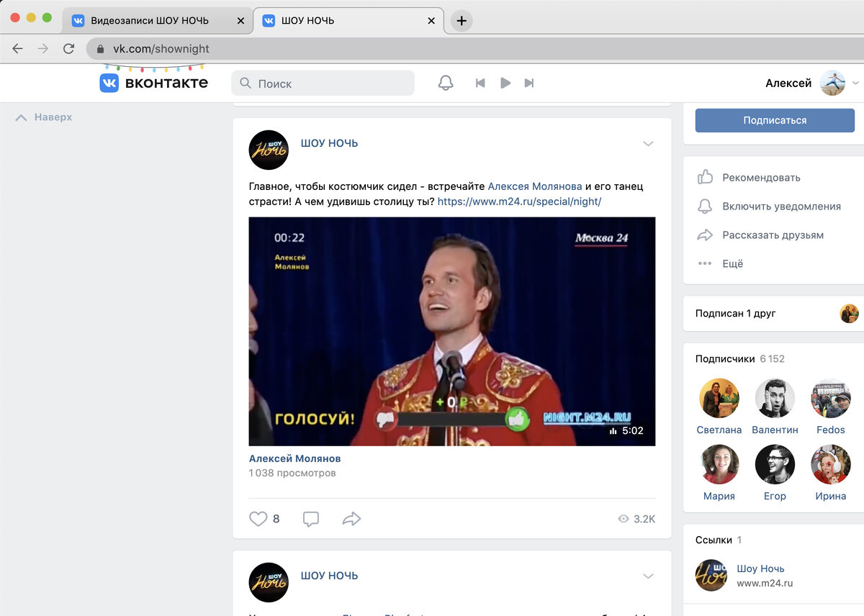Play the Алексей Молянов video
The height and width of the screenshot is (616, 864).
click(452, 332)
